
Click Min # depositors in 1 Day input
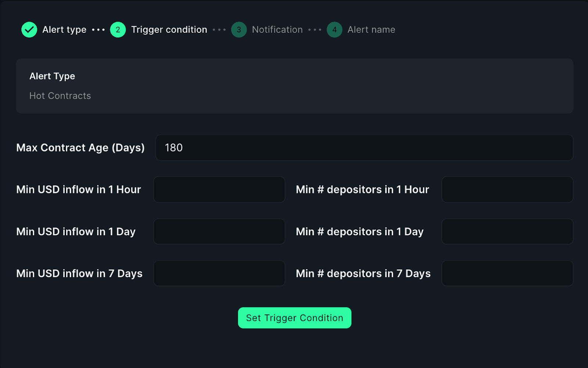coord(507,232)
